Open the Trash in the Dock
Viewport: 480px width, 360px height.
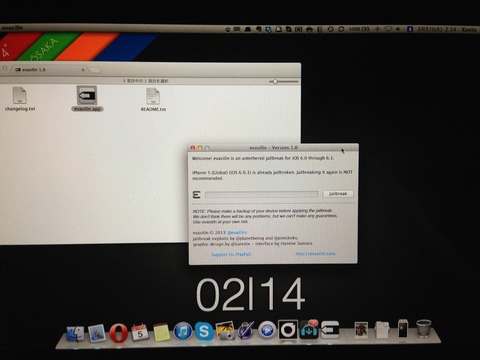click(424, 329)
